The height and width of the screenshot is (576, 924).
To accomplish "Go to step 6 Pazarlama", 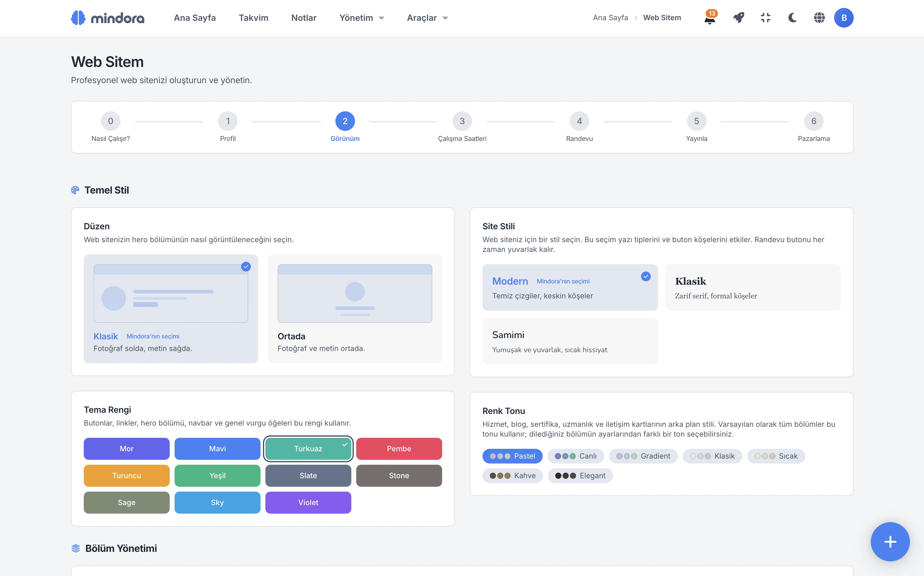I will pyautogui.click(x=814, y=127).
